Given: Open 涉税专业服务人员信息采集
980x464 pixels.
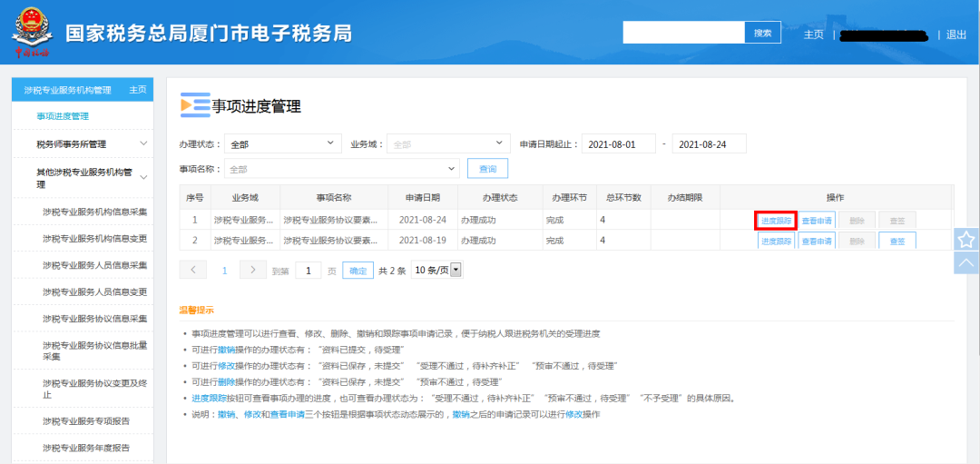Looking at the screenshot, I should (95, 265).
